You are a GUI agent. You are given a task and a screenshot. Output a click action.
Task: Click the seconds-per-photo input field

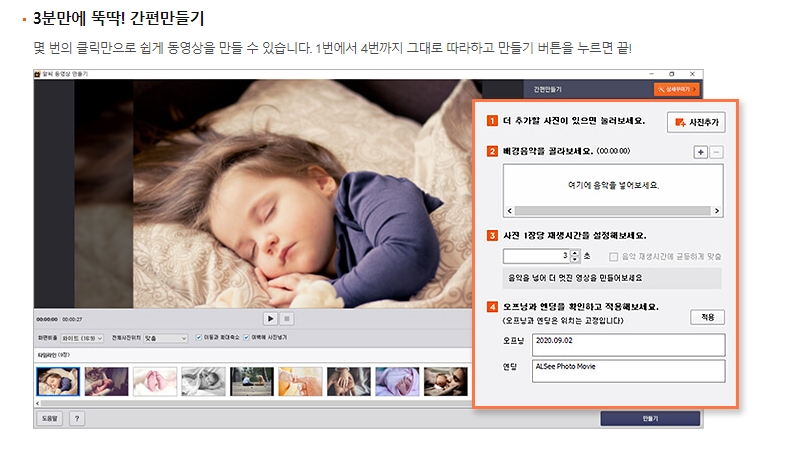[536, 256]
